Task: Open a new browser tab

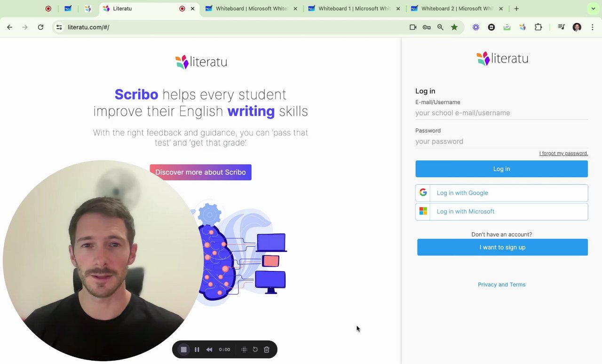Action: (516, 8)
